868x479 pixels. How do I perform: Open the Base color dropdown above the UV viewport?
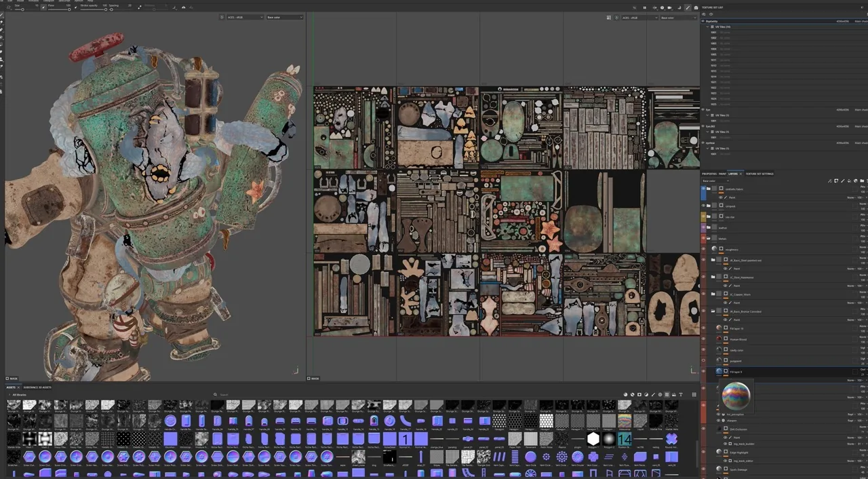coord(680,17)
